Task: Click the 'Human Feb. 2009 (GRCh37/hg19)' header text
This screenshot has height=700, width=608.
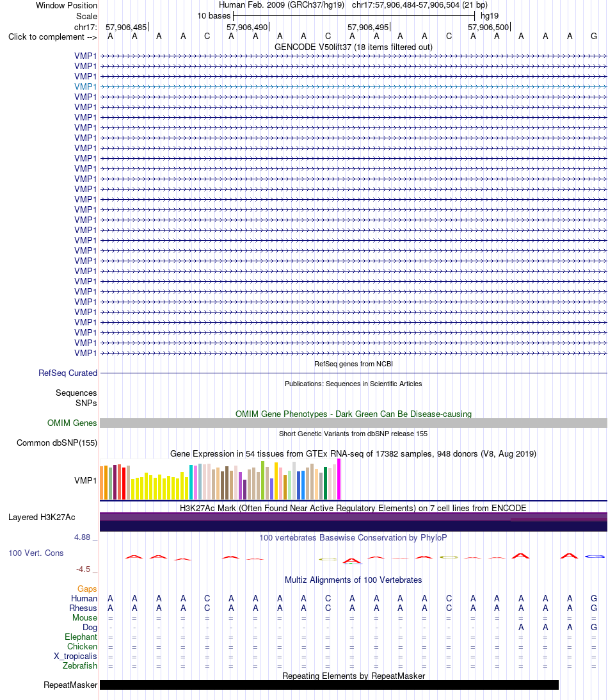Action: [282, 5]
